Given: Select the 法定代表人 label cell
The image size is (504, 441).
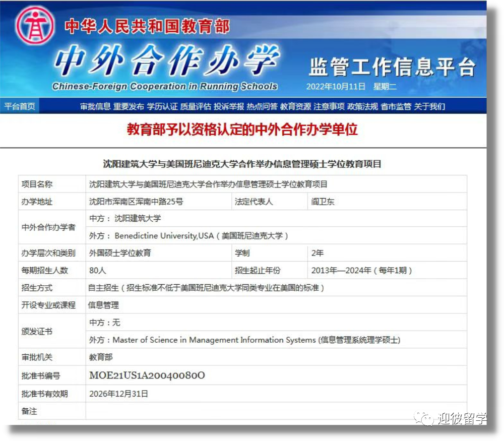Looking at the screenshot, I should click(x=269, y=202).
